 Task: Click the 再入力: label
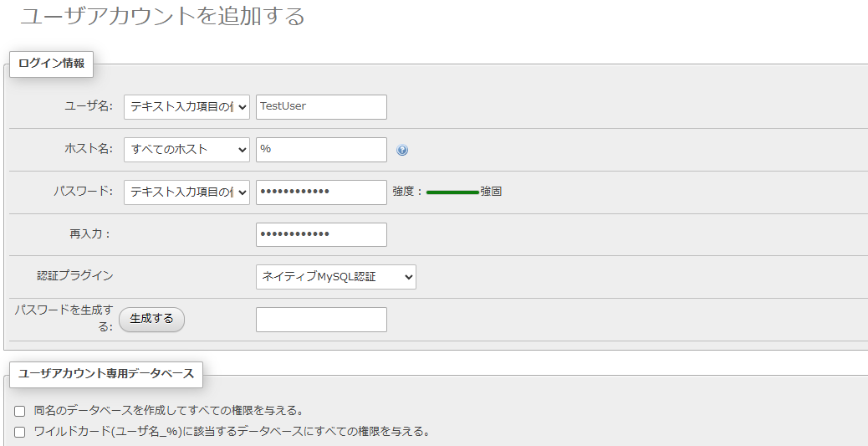pyautogui.click(x=90, y=234)
